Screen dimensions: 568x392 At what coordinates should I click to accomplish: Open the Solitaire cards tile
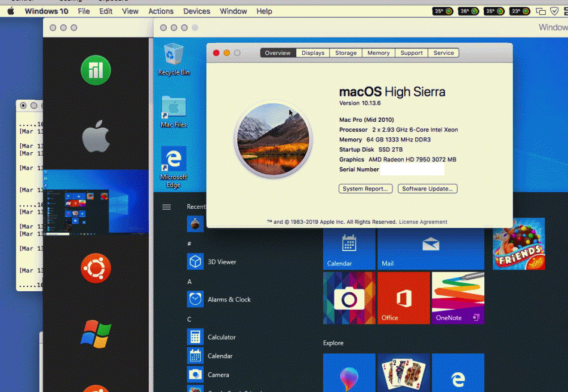pyautogui.click(x=404, y=373)
